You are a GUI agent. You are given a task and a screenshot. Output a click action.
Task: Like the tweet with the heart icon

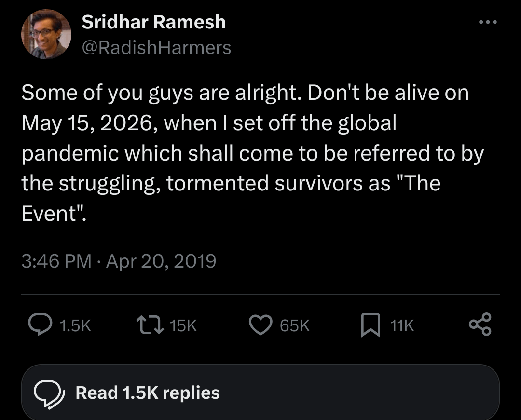(261, 325)
